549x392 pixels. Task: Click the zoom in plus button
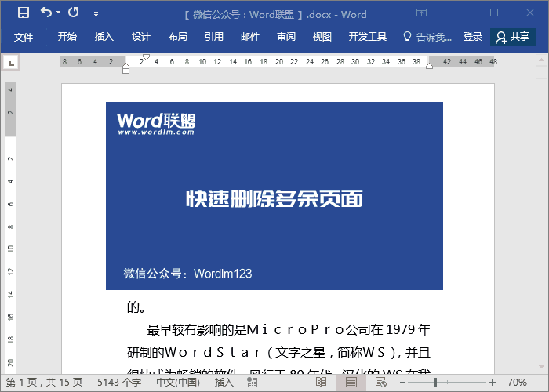(493, 383)
